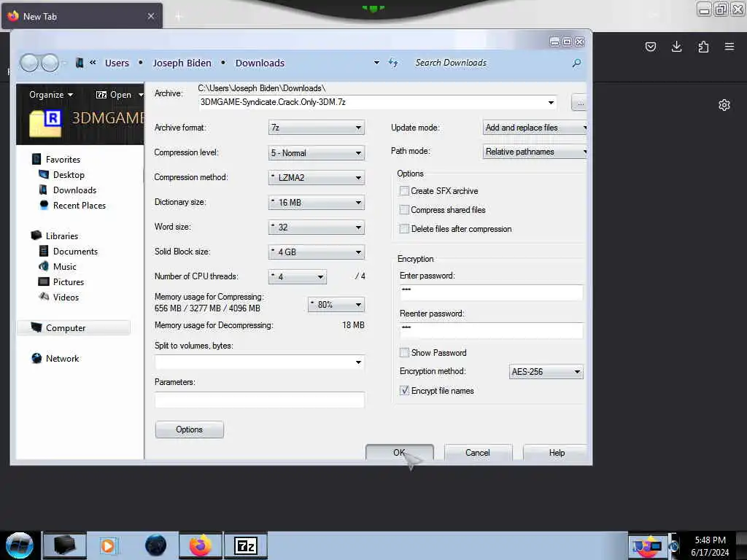Click the 3DMGAME archive file icon
The image size is (747, 560).
click(45, 122)
